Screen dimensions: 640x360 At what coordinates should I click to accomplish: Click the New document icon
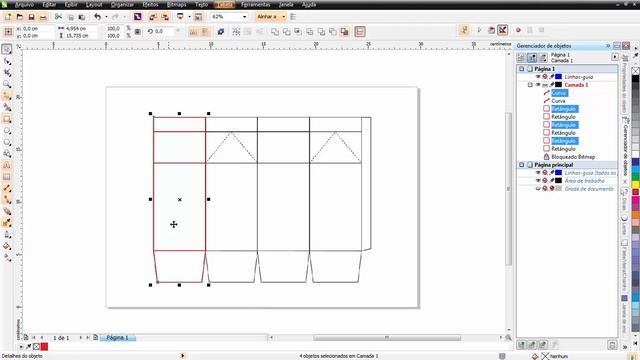8,17
